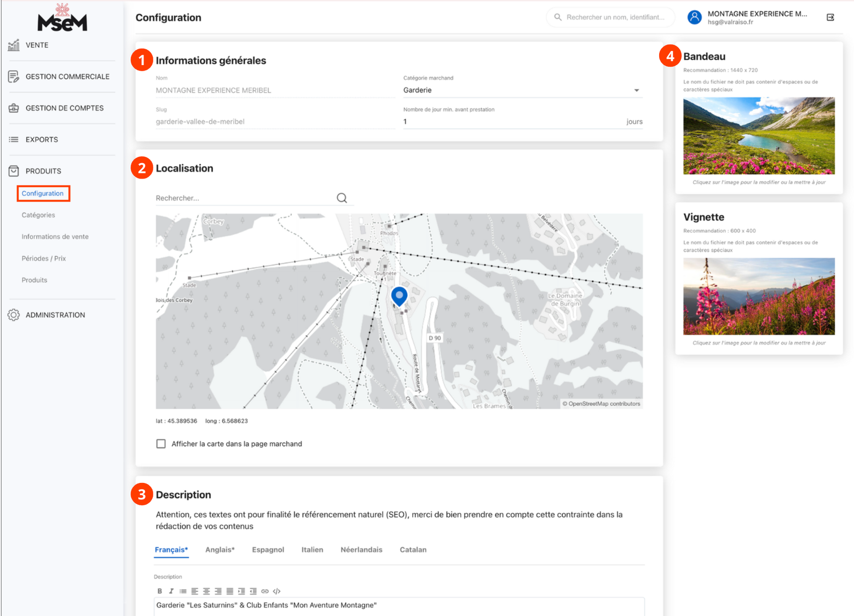The image size is (854, 616).
Task: Click the user profile avatar icon
Action: tap(694, 18)
